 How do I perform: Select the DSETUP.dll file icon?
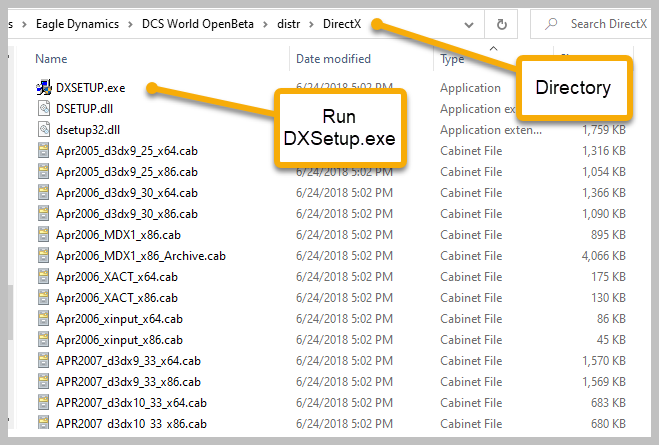coord(43,109)
